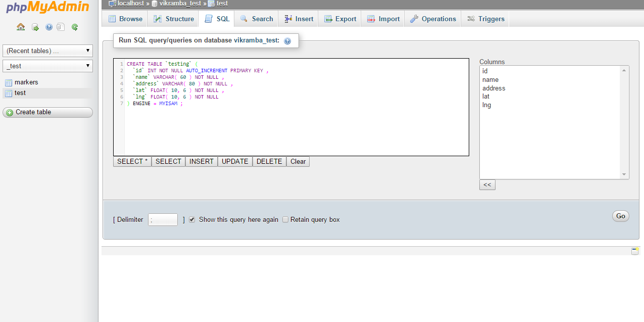Select the lng column in Columns list
Viewport: 644px width, 322px height.
[550, 105]
